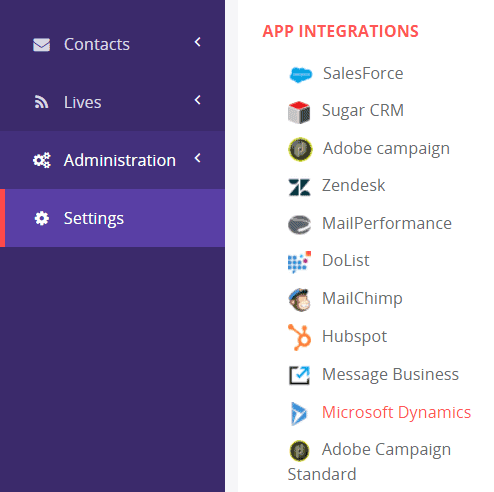Click the Message Business checkmark icon

(299, 375)
